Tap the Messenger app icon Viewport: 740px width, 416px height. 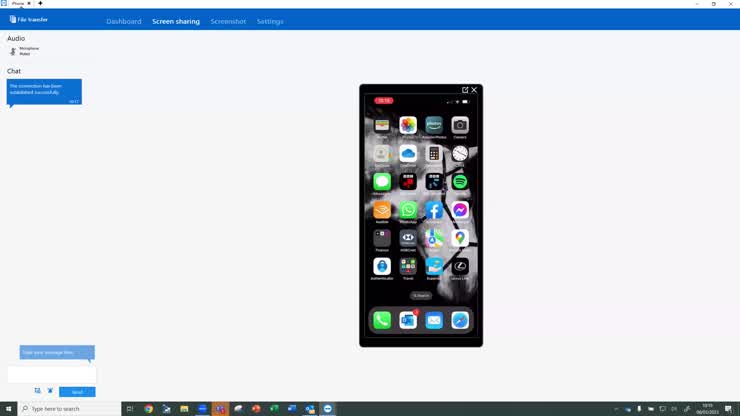(460, 210)
